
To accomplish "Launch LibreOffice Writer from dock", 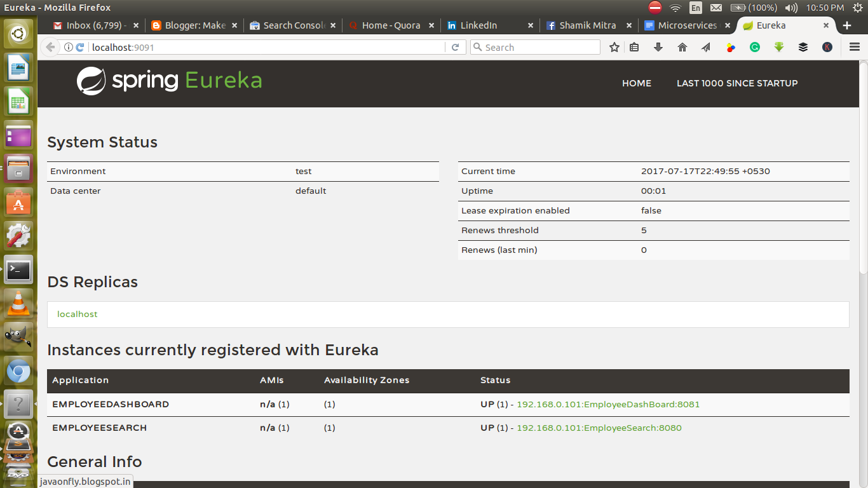I will [x=18, y=67].
